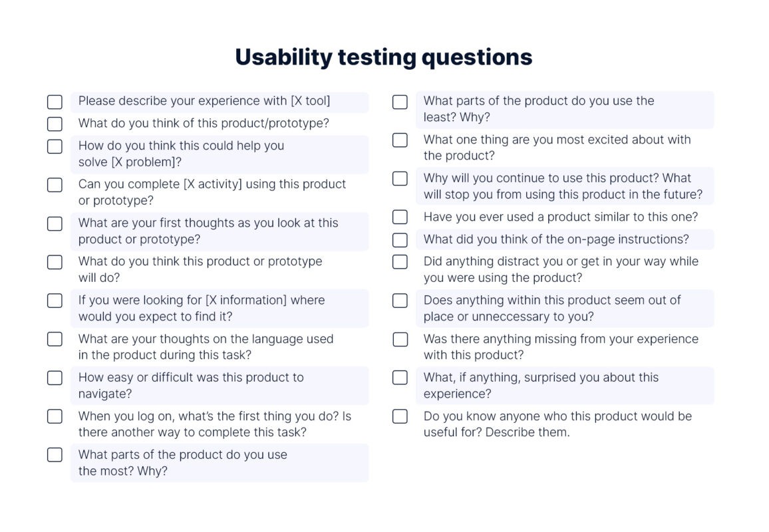769x532 pixels.
Task: Check the 'first thoughts' question box
Action: pos(55,223)
